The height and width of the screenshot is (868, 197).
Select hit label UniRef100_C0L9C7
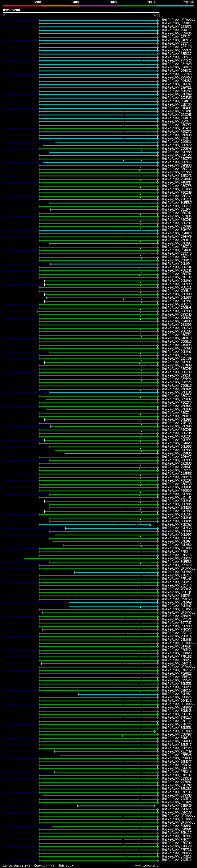tap(176, 162)
